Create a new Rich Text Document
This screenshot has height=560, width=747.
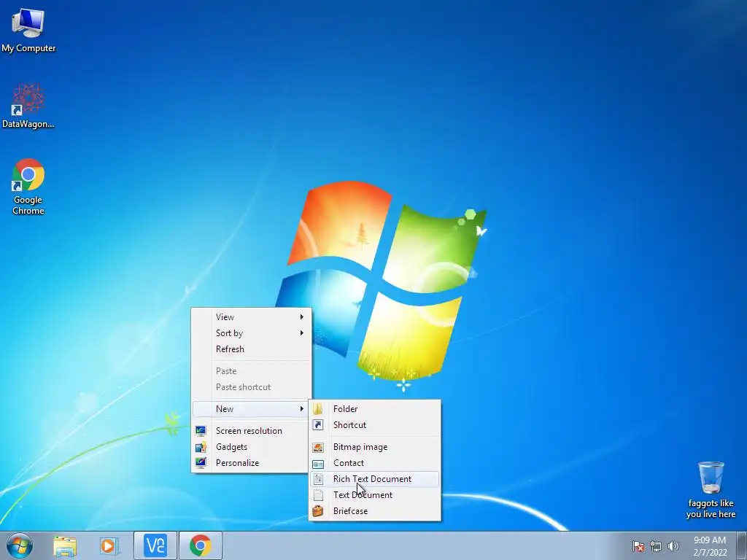[375, 479]
